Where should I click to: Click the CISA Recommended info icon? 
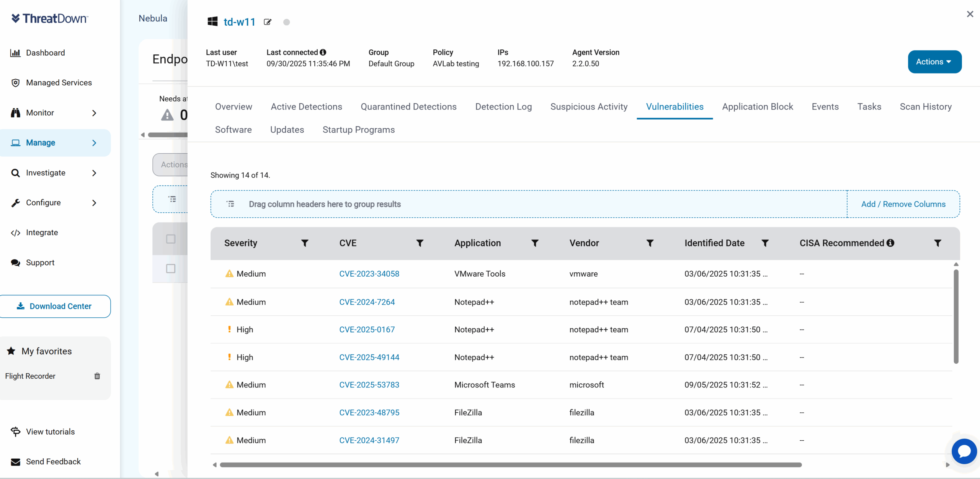(x=890, y=243)
